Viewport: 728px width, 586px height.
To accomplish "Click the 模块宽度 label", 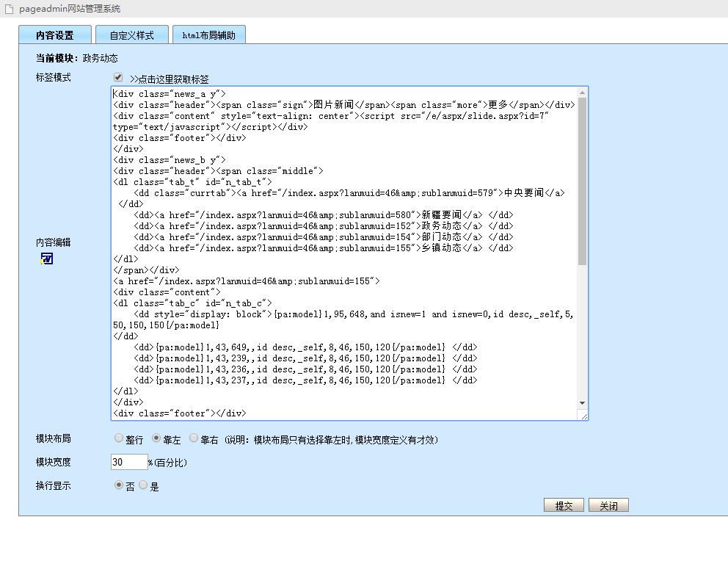I will (x=54, y=462).
